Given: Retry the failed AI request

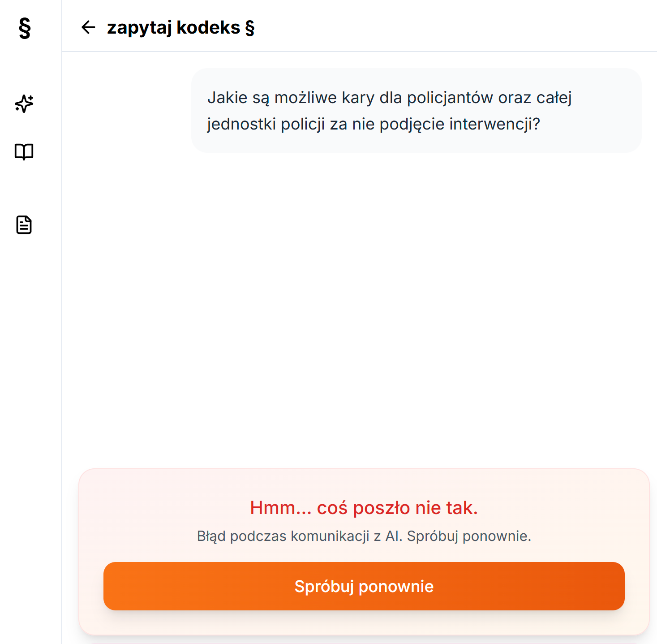Looking at the screenshot, I should 364,586.
